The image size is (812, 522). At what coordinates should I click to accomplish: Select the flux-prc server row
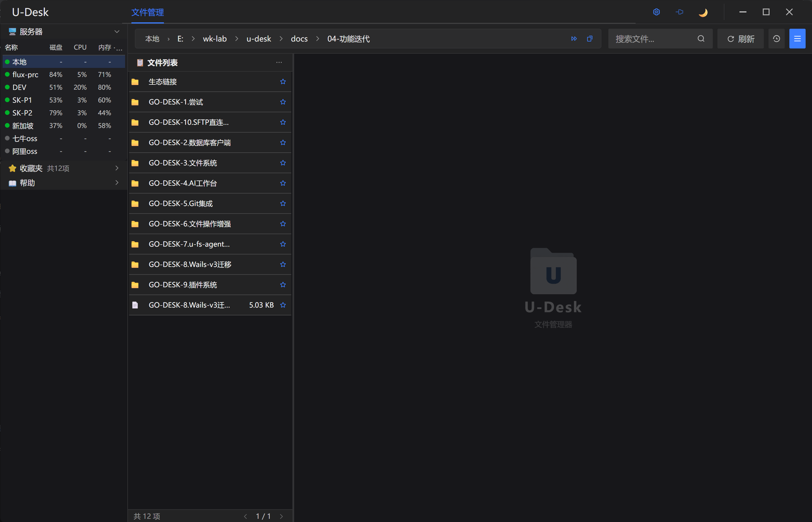tap(64, 75)
